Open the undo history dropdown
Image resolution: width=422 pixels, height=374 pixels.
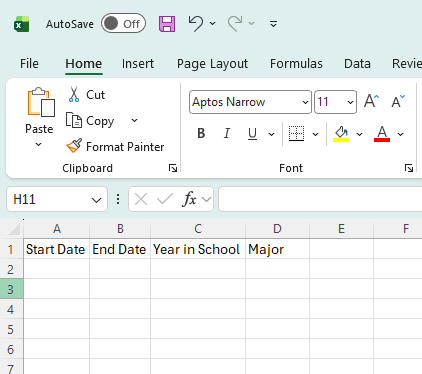click(212, 23)
